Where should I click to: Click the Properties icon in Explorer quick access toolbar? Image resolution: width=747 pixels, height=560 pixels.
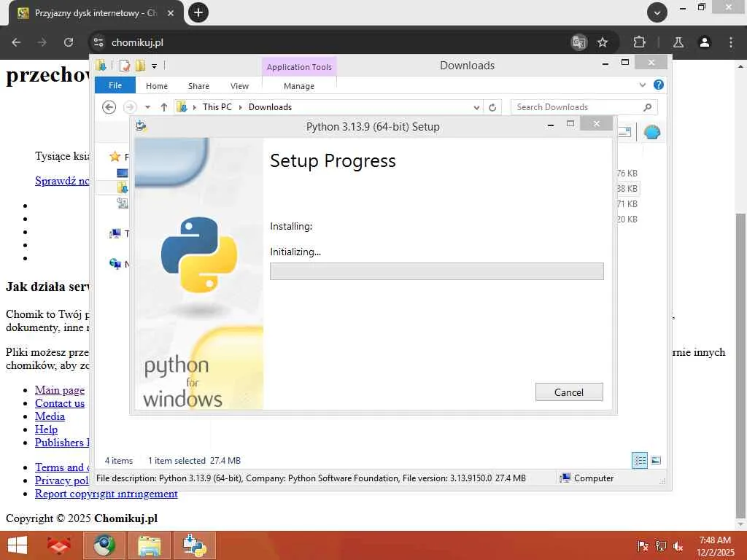124,65
